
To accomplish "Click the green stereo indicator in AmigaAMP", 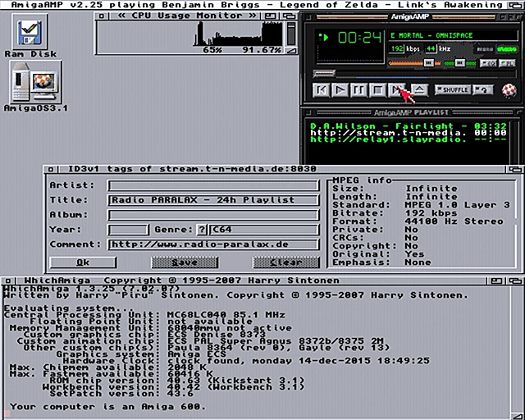I will click(507, 49).
